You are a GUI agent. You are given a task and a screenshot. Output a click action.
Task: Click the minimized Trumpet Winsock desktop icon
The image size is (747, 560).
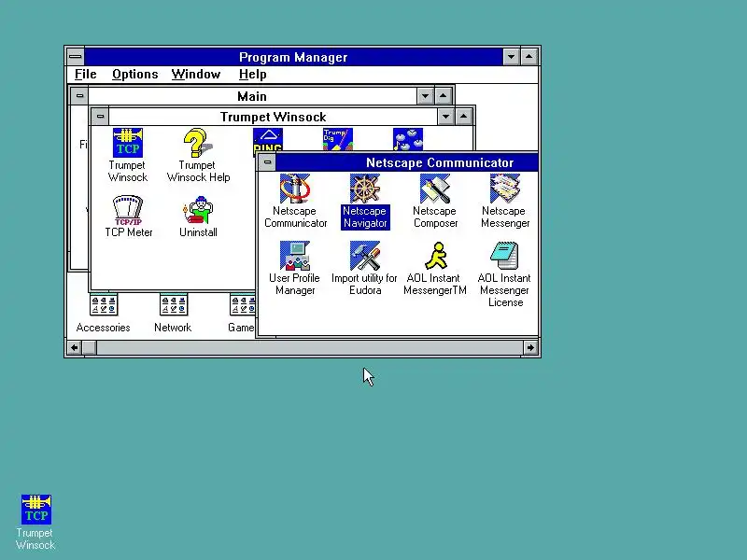point(36,510)
